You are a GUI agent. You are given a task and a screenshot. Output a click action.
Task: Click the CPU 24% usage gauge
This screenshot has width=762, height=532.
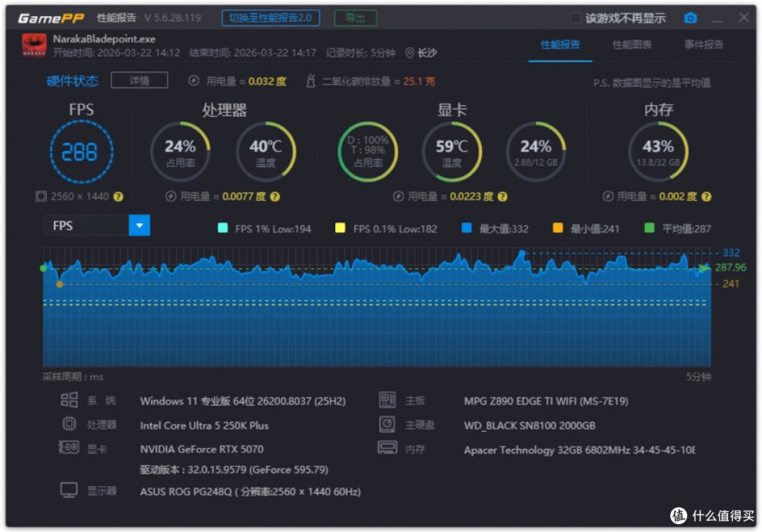pos(181,152)
